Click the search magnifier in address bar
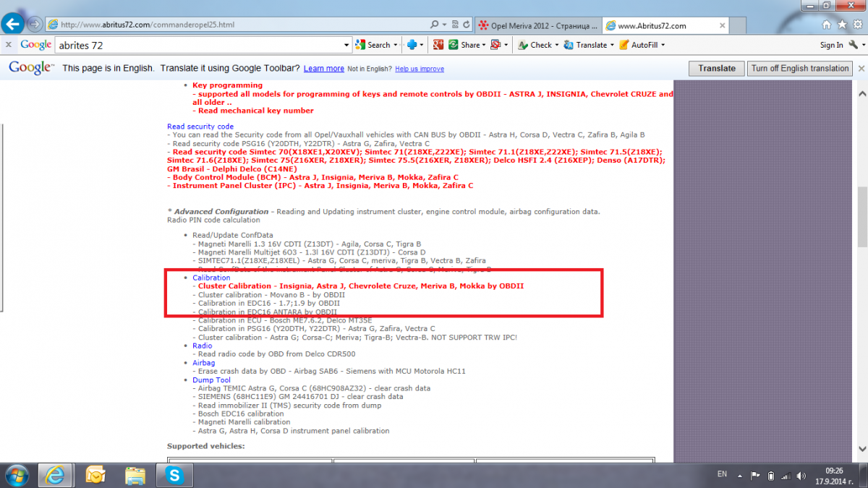The height and width of the screenshot is (488, 868). 435,25
